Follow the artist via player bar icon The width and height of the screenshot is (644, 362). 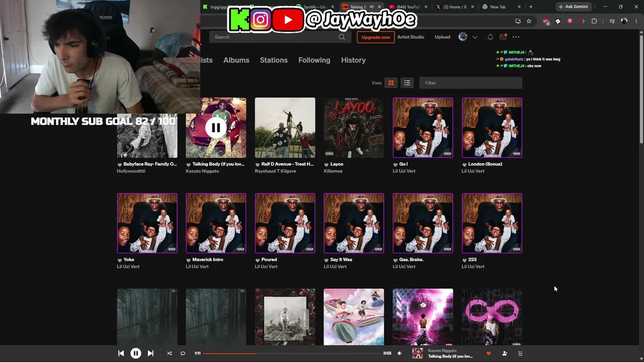pos(505,353)
